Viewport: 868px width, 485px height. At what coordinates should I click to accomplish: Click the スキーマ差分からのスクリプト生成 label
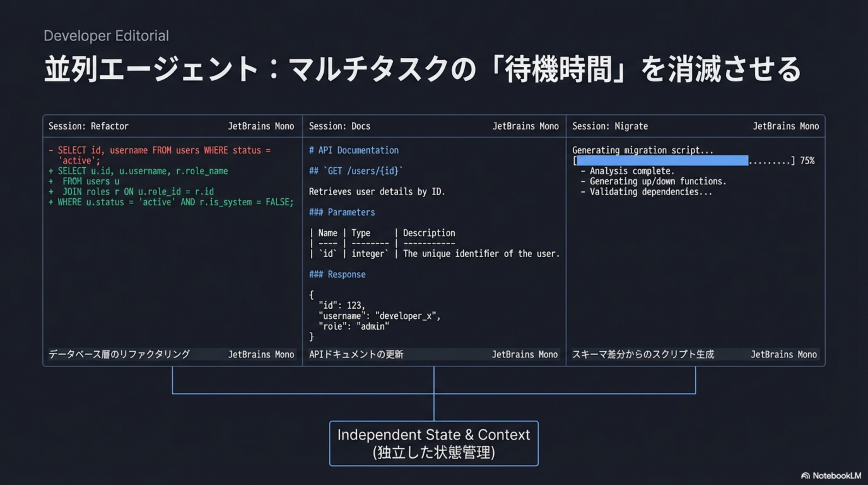(x=643, y=354)
